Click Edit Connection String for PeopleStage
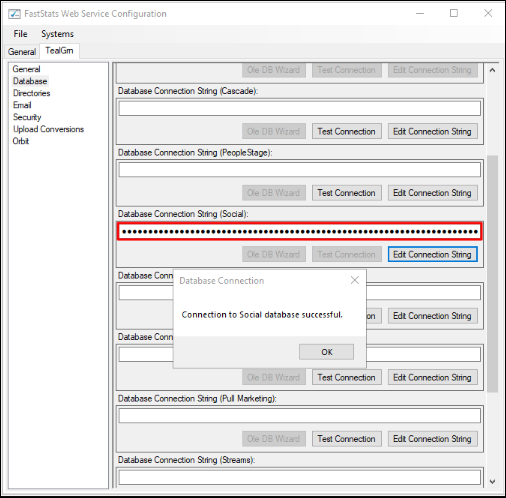This screenshot has width=506, height=498. [432, 193]
